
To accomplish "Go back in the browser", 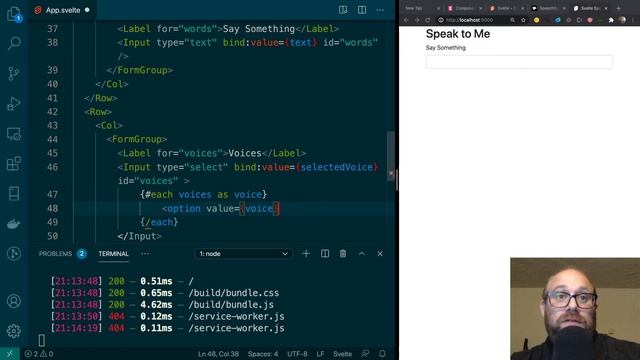I will (406, 20).
